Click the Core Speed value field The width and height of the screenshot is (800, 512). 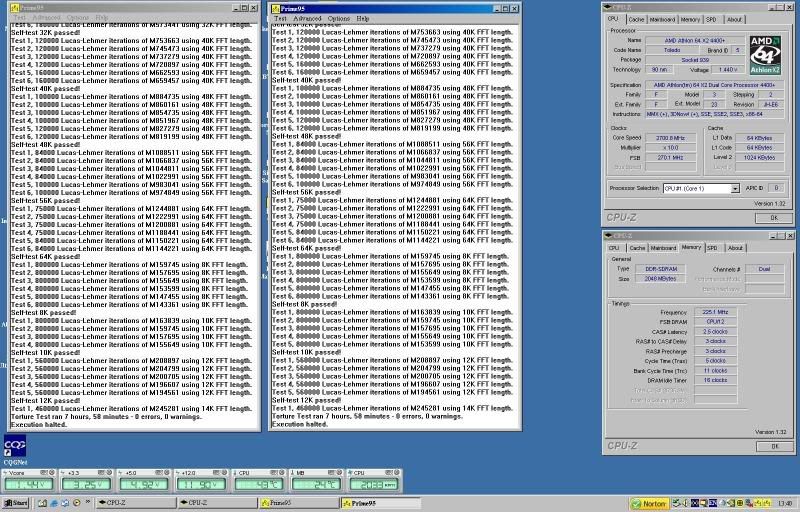tap(670, 138)
